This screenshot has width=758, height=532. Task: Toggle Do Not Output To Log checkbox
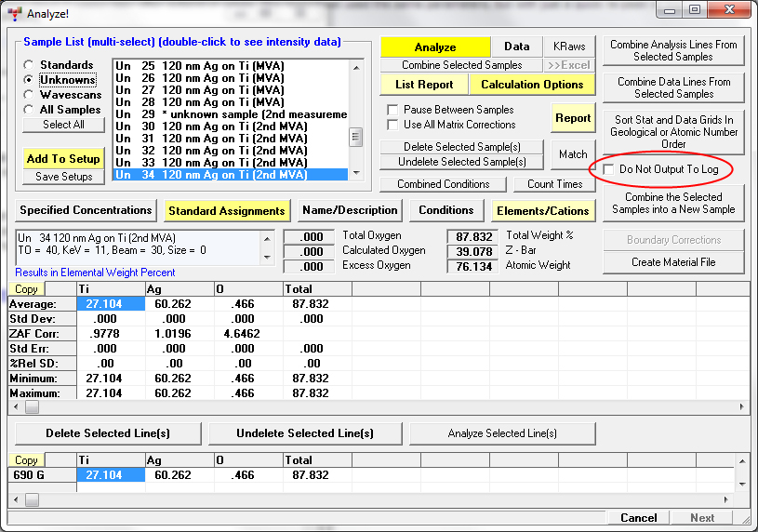608,170
